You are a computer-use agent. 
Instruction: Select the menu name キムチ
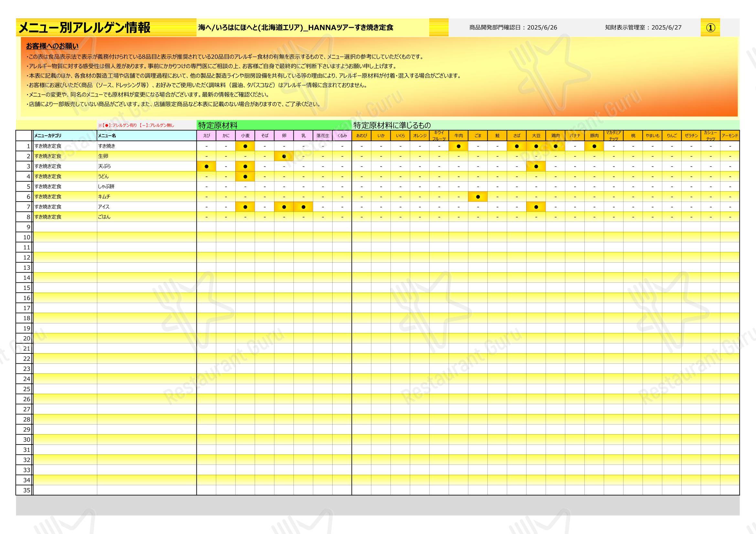(104, 197)
